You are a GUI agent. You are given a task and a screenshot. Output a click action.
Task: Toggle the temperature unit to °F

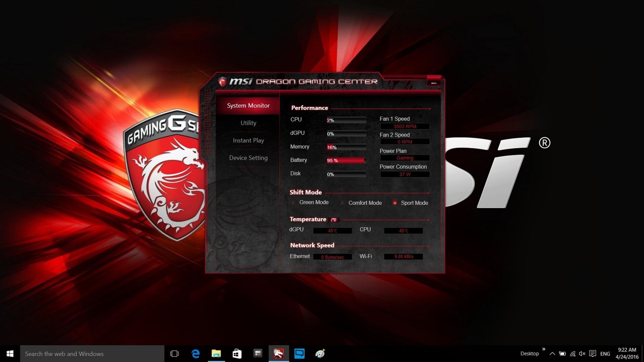334,220
